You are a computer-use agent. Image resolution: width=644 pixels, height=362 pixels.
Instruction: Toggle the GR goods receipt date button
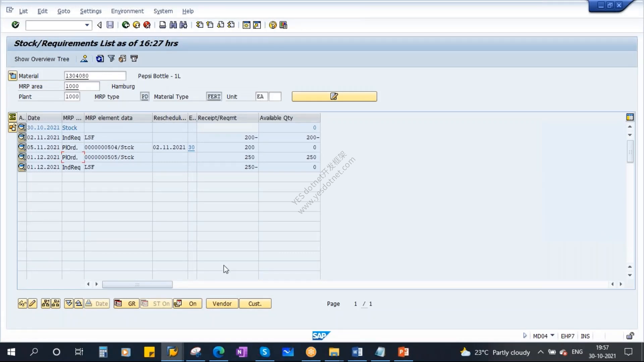[x=126, y=304]
